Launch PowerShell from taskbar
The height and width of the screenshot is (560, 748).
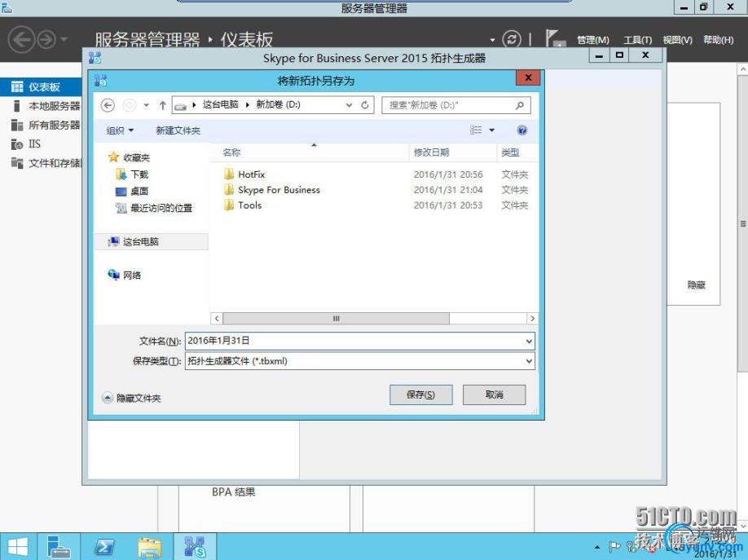[x=104, y=547]
